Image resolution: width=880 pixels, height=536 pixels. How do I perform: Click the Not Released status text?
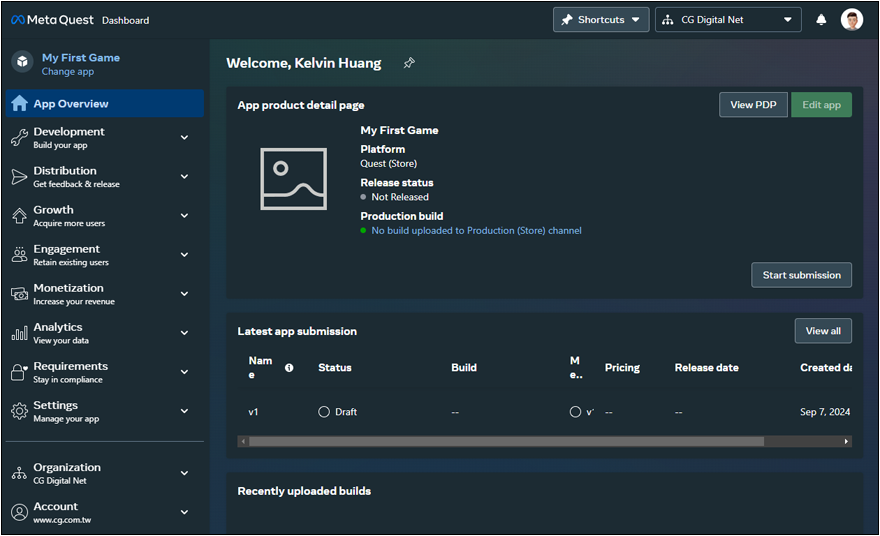click(x=400, y=197)
